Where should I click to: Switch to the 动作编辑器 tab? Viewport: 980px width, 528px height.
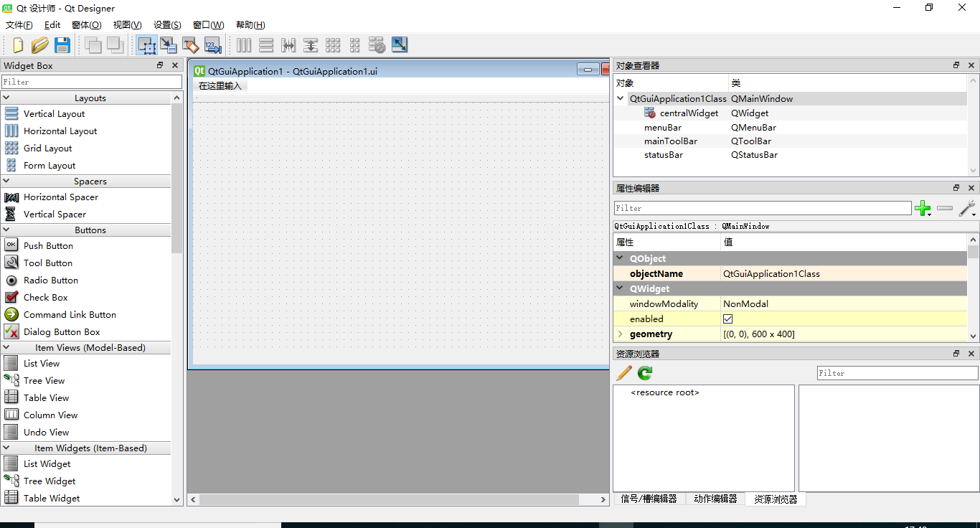pyautogui.click(x=715, y=499)
